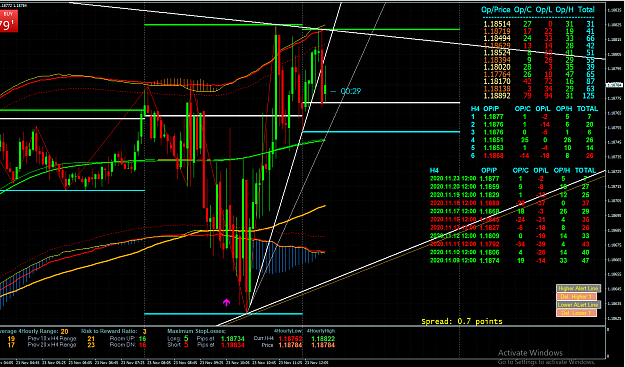Select price 1.18494 in top table

(497, 39)
